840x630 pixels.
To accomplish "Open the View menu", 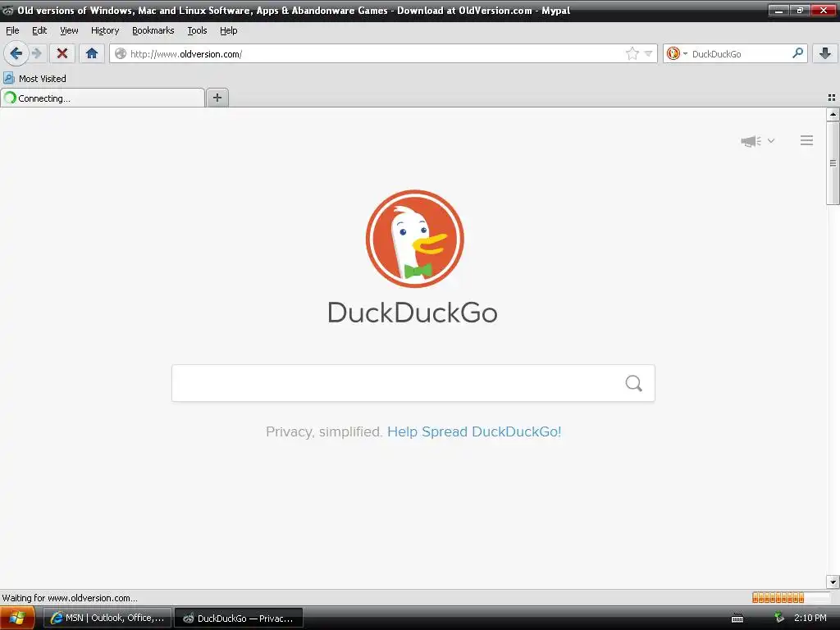I will click(69, 30).
